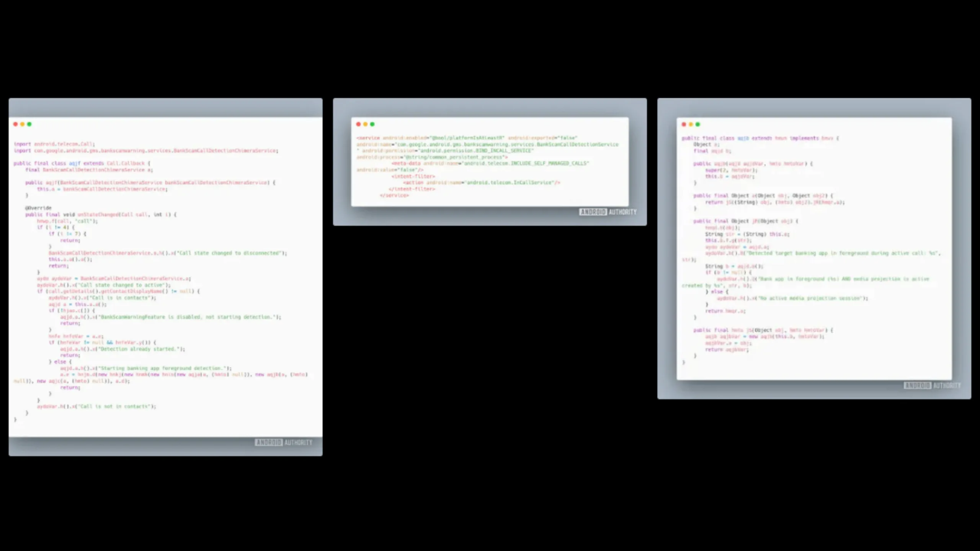Select line 'import android.telecom.Call;'
This screenshot has width=980, height=551.
pos(54,144)
